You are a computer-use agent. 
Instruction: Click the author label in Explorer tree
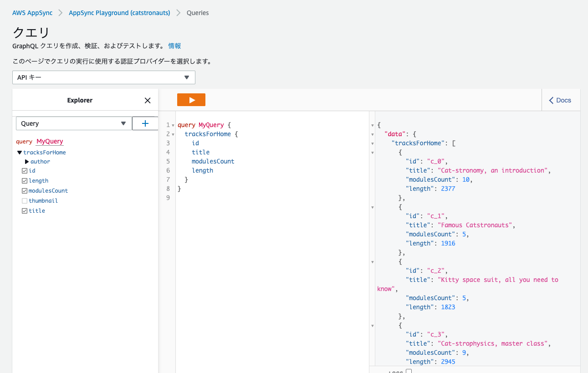(x=40, y=162)
